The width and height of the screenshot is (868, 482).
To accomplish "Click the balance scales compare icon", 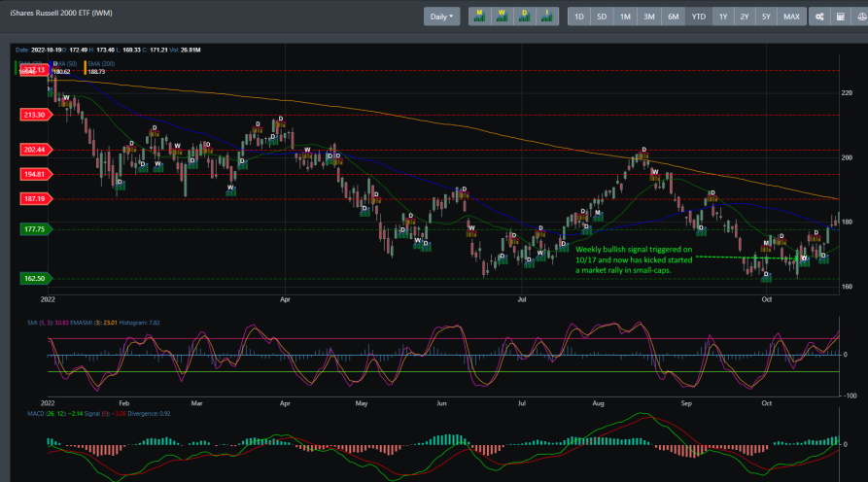I will coord(861,17).
